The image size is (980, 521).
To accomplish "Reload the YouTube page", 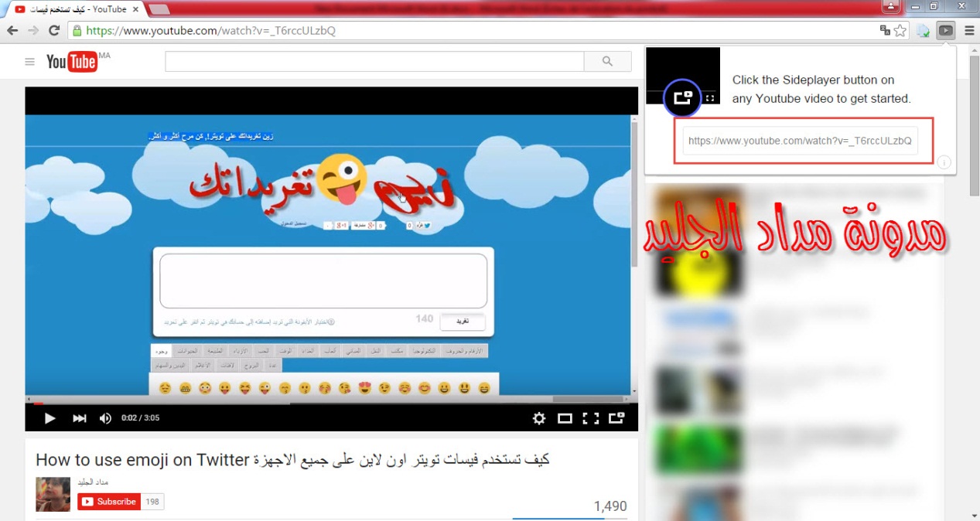I will 54,31.
